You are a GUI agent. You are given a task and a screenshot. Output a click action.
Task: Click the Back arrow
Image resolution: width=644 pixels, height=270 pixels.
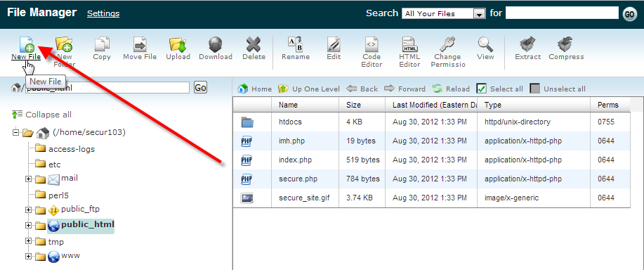pos(362,89)
